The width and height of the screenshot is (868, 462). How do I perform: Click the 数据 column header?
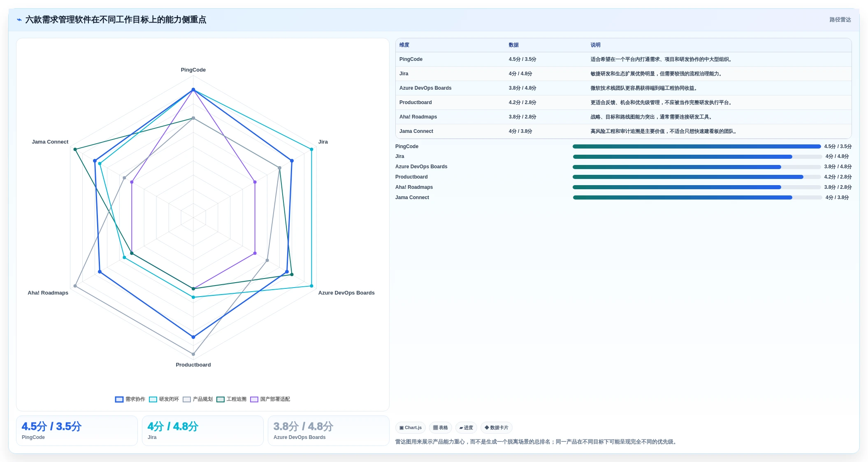click(x=514, y=45)
